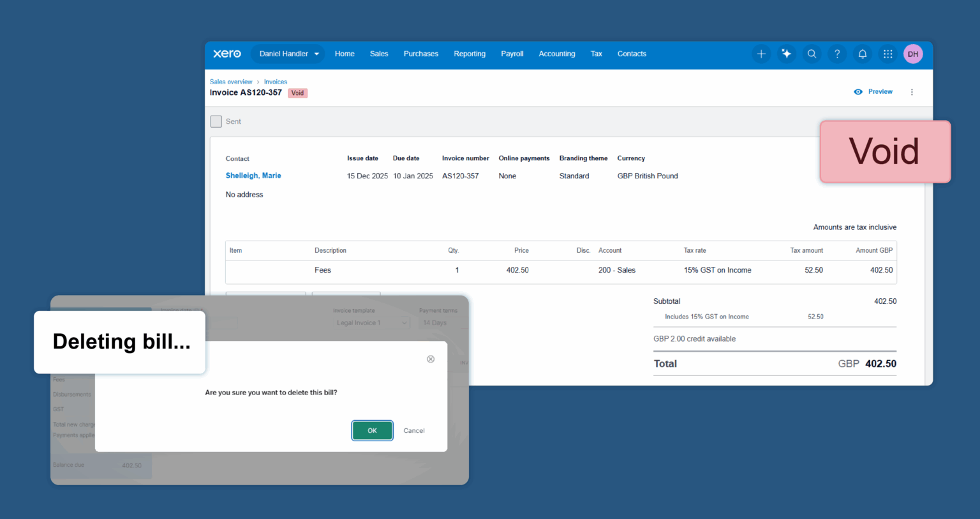
Task: Open the sparkle AI assistant icon
Action: pos(787,54)
